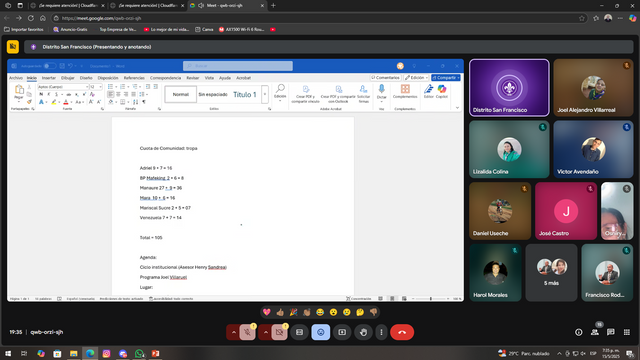Show the participants people panel
Screen dimensions: 640x360
[595, 332]
